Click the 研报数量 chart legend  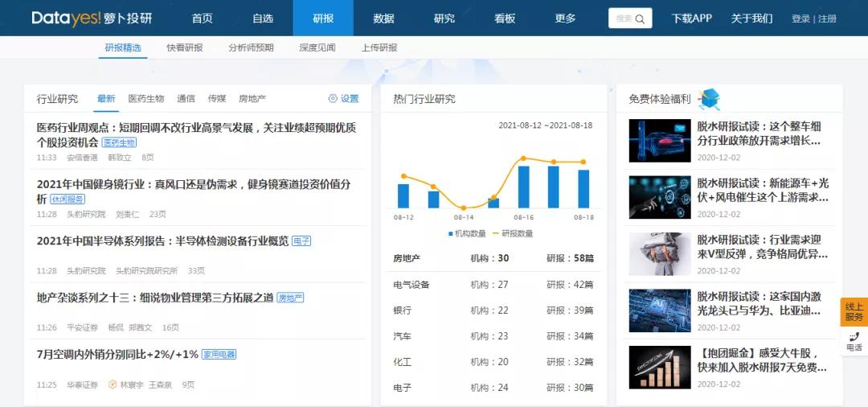(514, 234)
